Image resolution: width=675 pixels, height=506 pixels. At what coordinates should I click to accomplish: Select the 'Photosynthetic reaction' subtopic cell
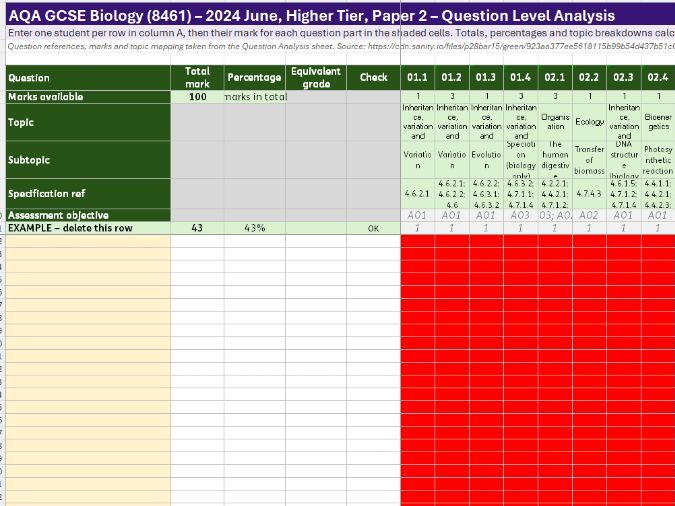point(658,160)
